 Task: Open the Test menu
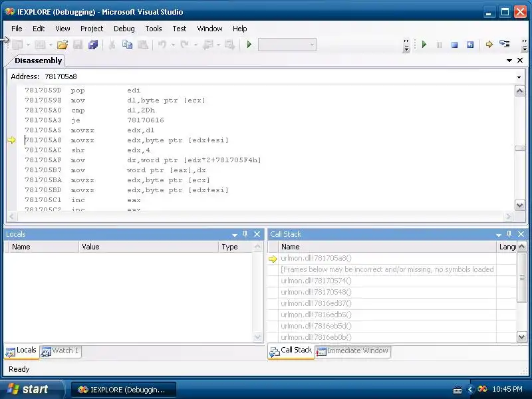(x=180, y=29)
